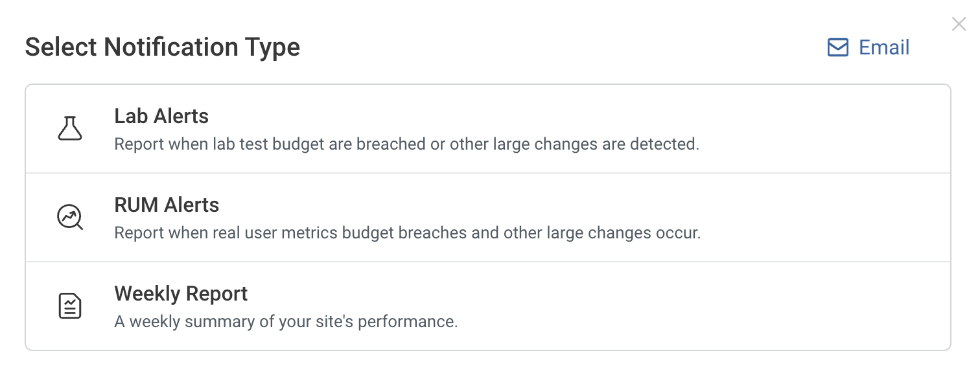Click the word "breached" in Lab Alerts description
The width and height of the screenshot is (980, 377).
click(x=390, y=144)
